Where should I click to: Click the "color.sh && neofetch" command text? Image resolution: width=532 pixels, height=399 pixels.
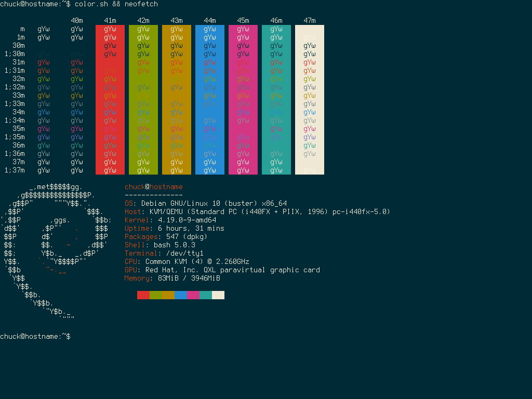pyautogui.click(x=116, y=4)
